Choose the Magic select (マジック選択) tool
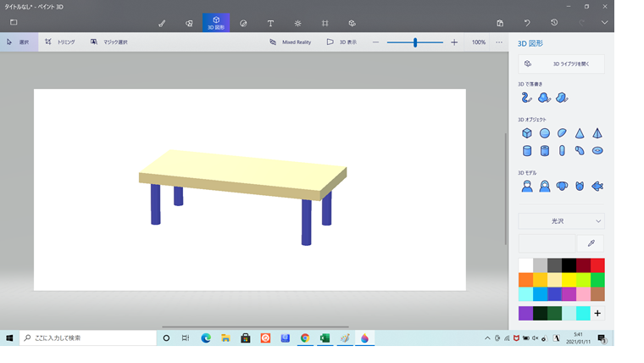This screenshot has height=363, width=644. click(x=108, y=42)
